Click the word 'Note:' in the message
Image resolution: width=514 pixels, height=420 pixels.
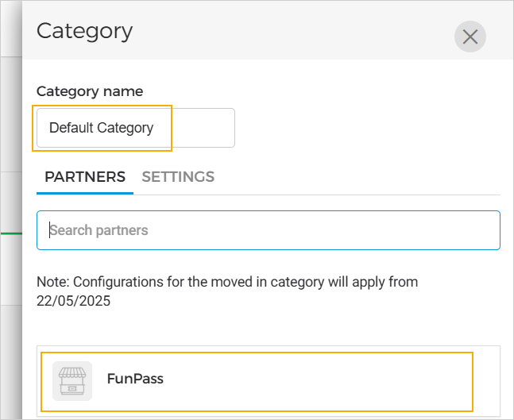pos(52,282)
